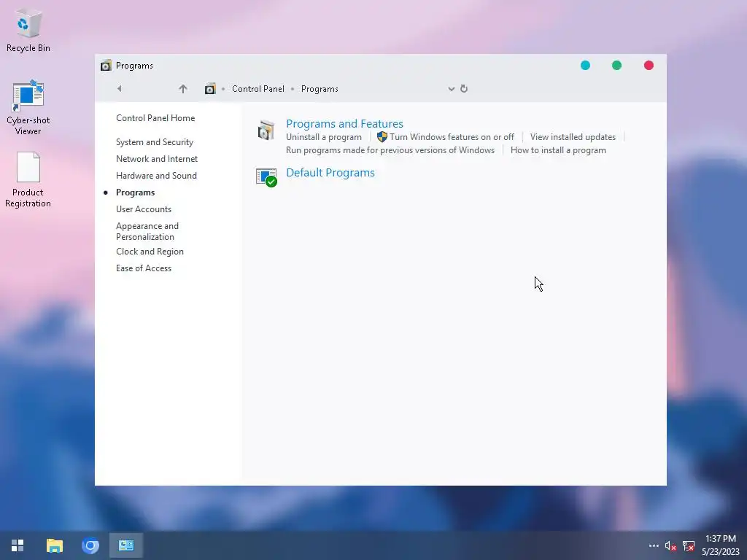The height and width of the screenshot is (560, 747).
Task: Expand the address bar history dropdown
Action: tap(451, 89)
